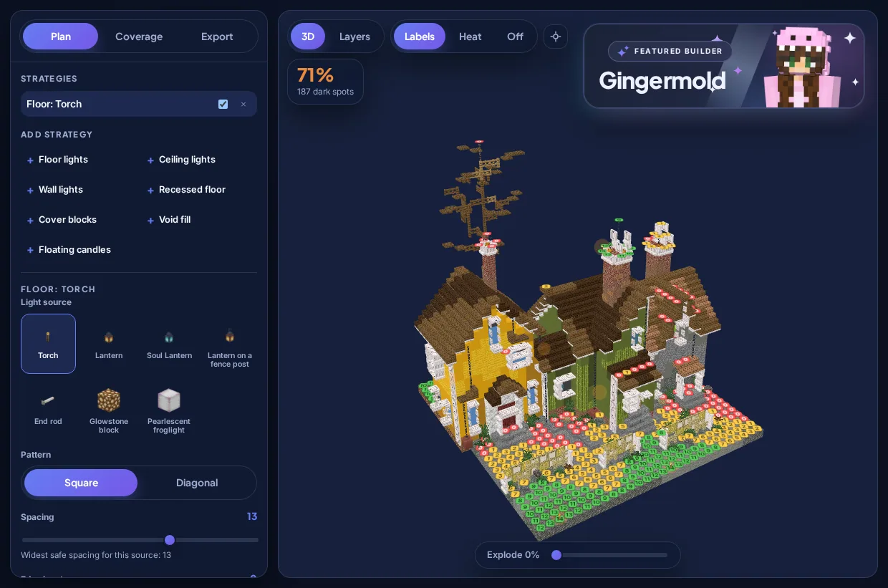Add Recessed floor strategy
The width and height of the screenshot is (888, 588).
click(186, 190)
